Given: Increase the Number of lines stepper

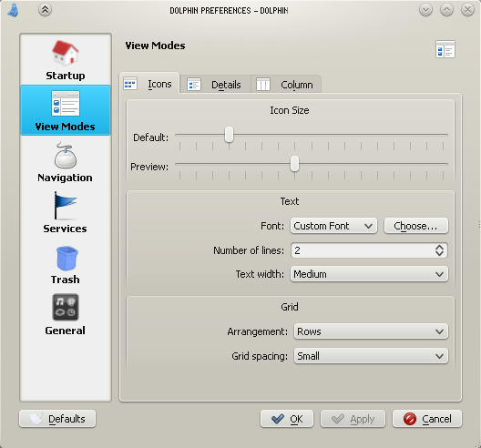Looking at the screenshot, I should point(439,247).
